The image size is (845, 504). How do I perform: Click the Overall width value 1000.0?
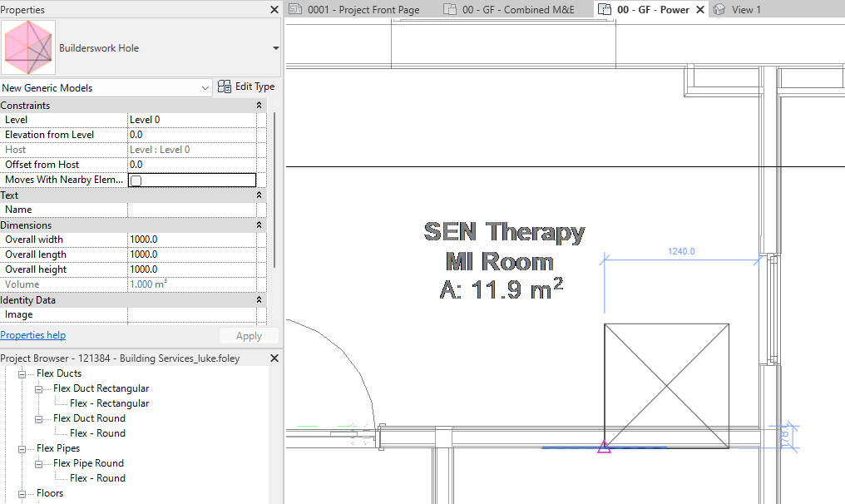tap(192, 240)
